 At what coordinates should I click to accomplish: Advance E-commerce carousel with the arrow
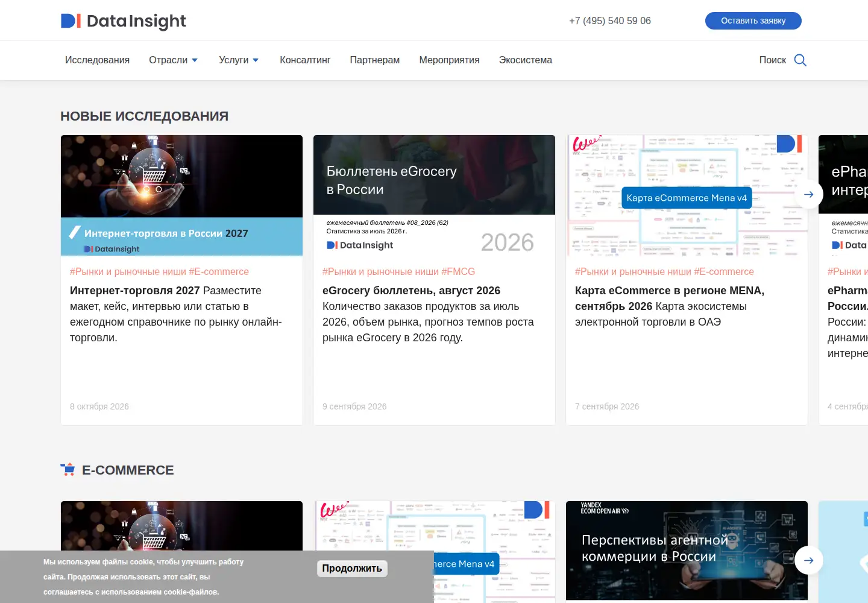(x=809, y=560)
